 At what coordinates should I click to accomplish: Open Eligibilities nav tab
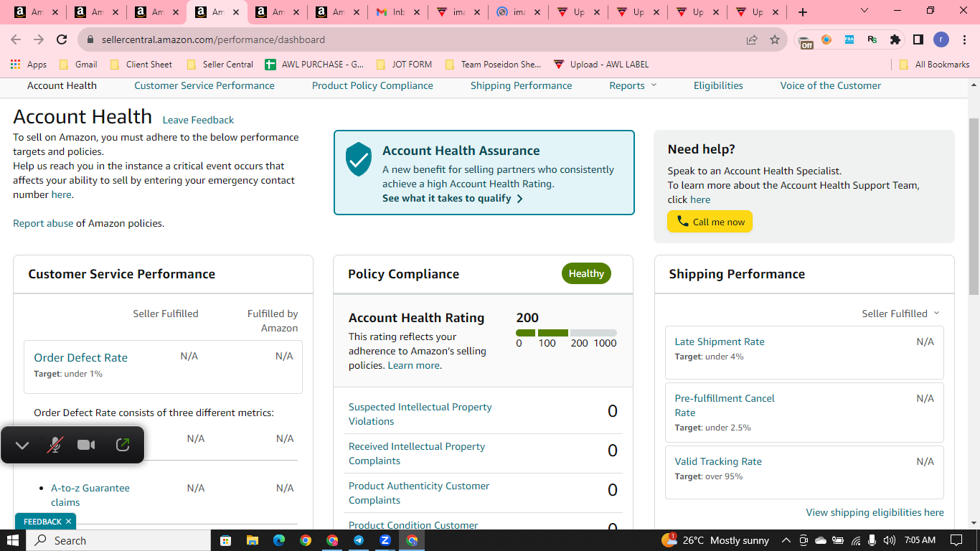718,85
